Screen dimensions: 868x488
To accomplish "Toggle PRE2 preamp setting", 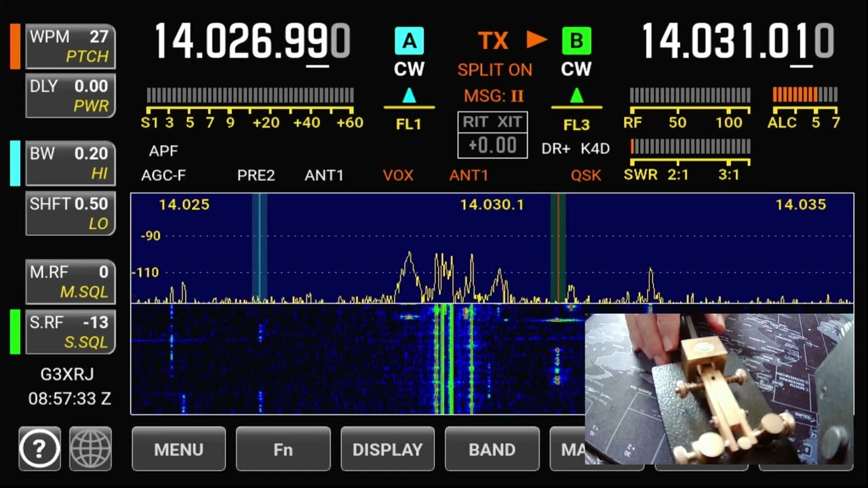I will 256,176.
